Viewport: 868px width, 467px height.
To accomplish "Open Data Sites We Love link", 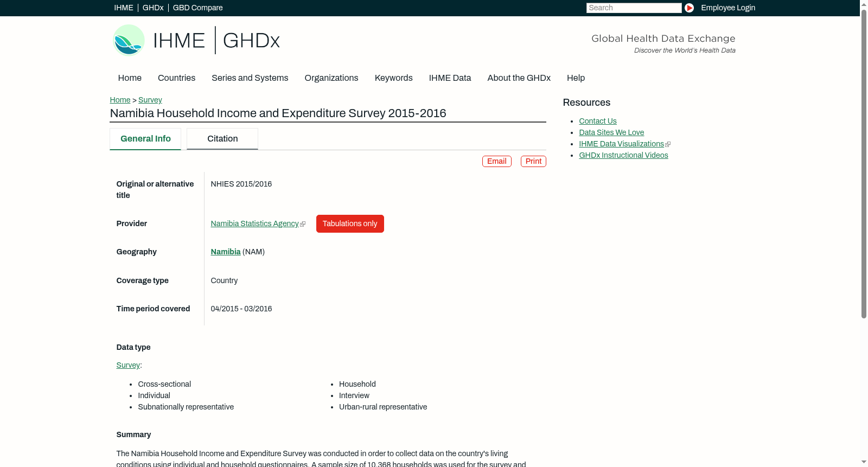I will [x=611, y=132].
